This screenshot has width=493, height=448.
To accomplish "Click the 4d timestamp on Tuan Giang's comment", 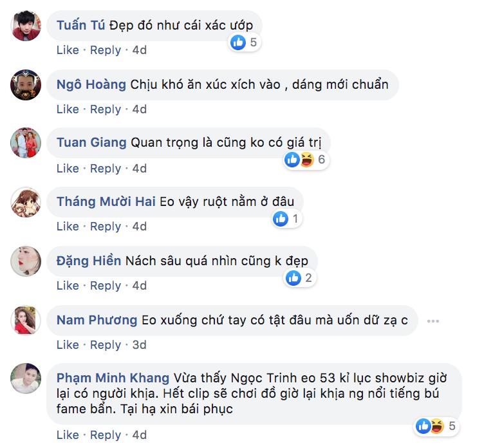I will pyautogui.click(x=140, y=169).
